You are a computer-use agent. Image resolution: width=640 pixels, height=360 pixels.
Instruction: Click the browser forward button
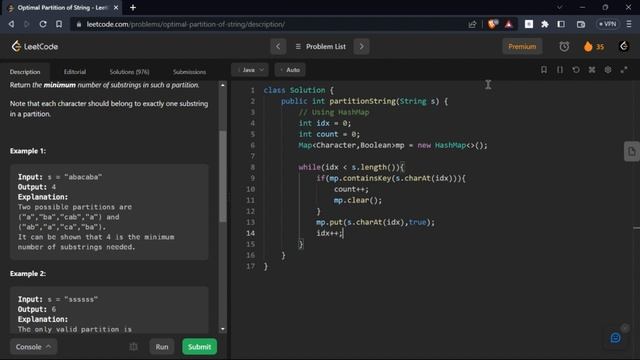[x=27, y=24]
